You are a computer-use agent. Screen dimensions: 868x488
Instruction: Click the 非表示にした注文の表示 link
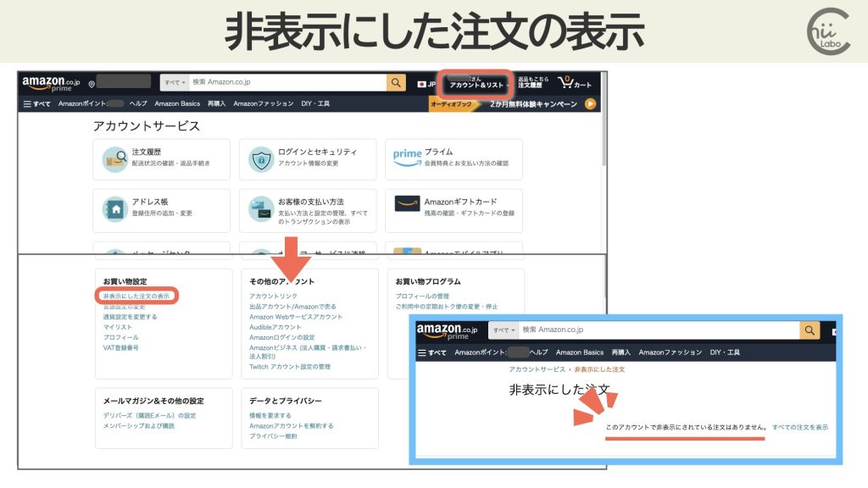[136, 296]
